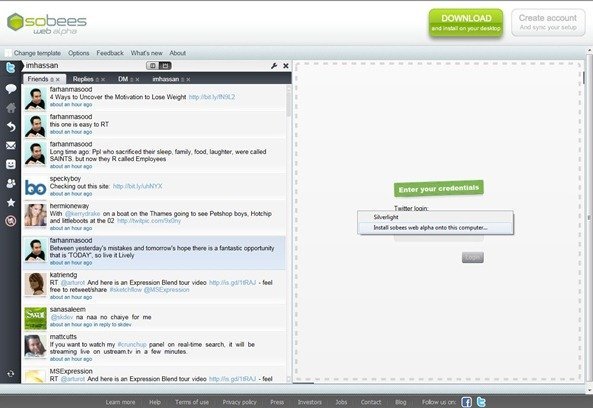Click katriendg's avatar thumbnail

[36, 284]
